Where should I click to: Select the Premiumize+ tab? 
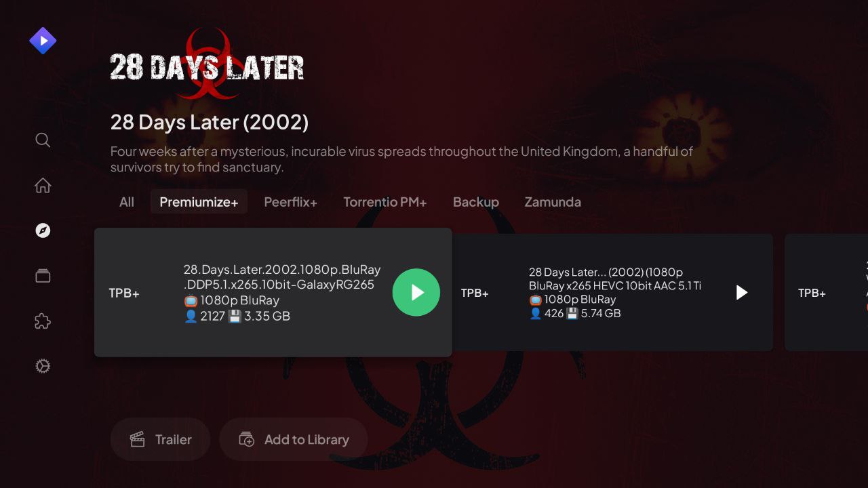click(x=199, y=202)
